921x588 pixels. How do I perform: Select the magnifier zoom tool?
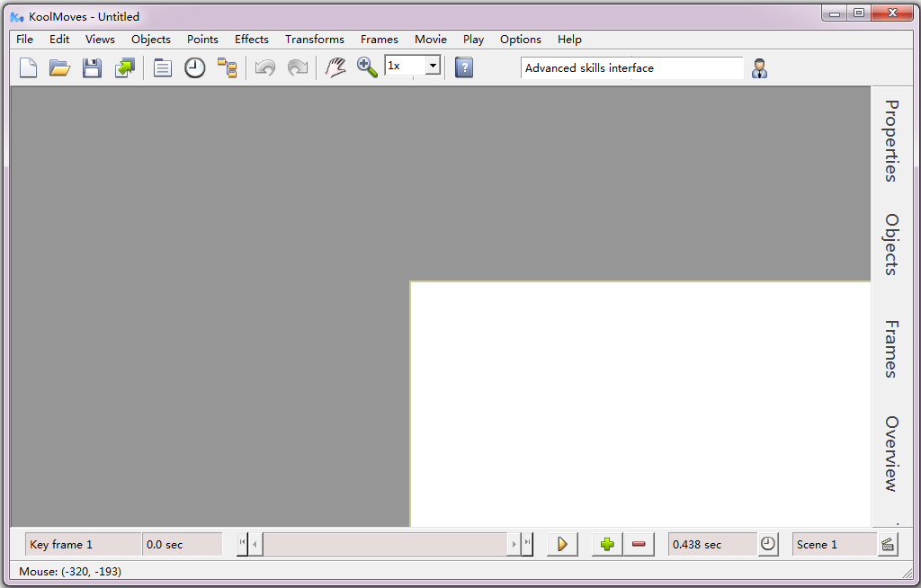(x=367, y=68)
